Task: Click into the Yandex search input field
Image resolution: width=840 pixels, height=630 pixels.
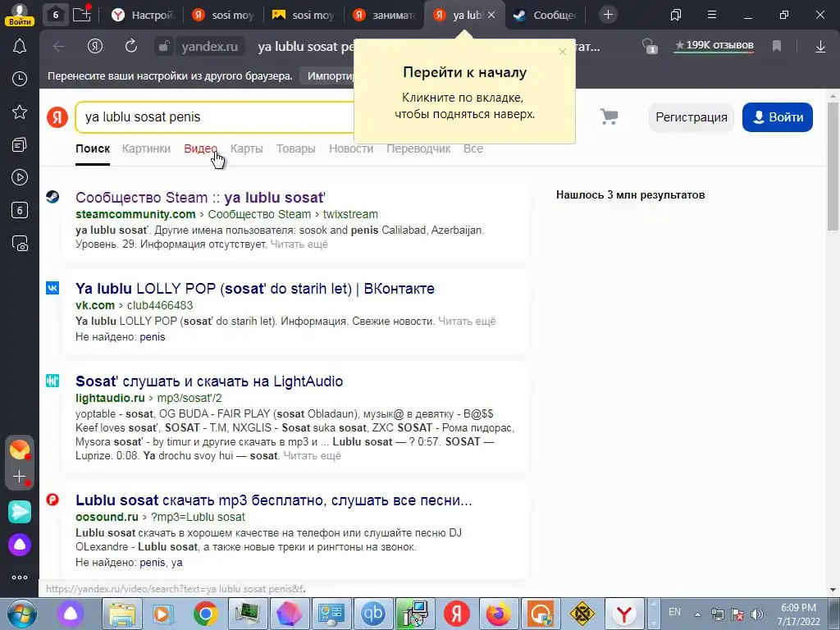Action: click(214, 116)
